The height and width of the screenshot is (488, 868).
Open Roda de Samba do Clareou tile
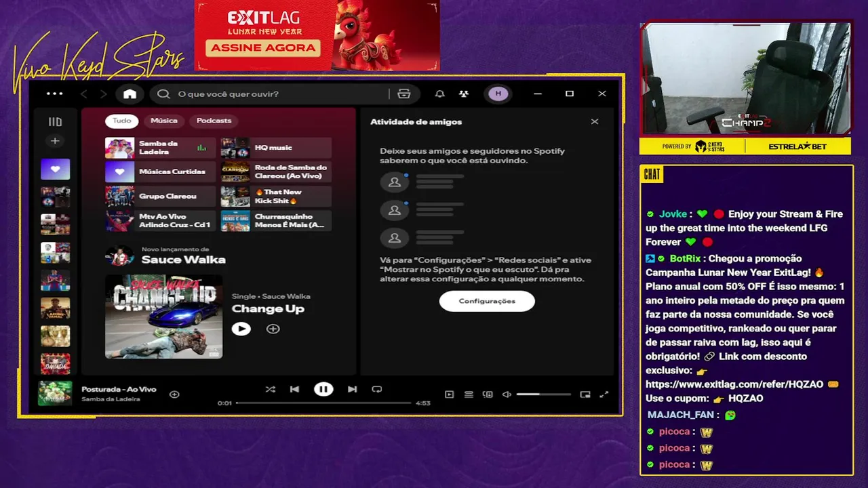pos(276,172)
